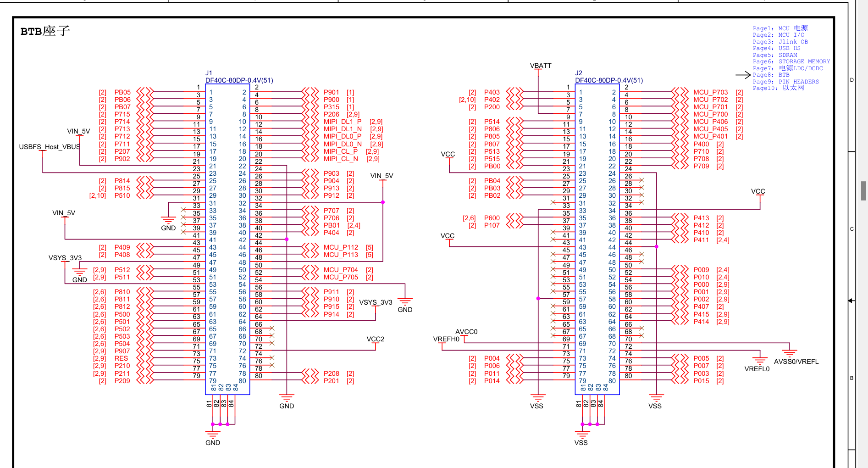The image size is (868, 468).
Task: Select the J2 connector designator
Action: (578, 73)
